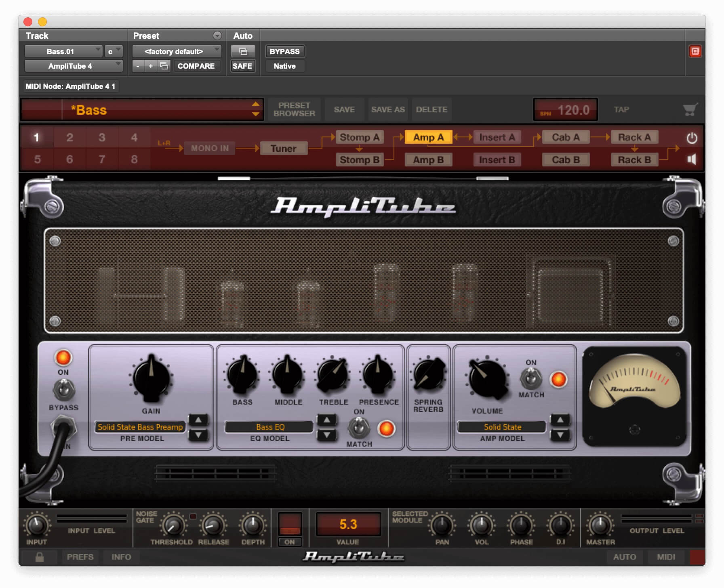Click the power icon in signal chain

pyautogui.click(x=692, y=138)
